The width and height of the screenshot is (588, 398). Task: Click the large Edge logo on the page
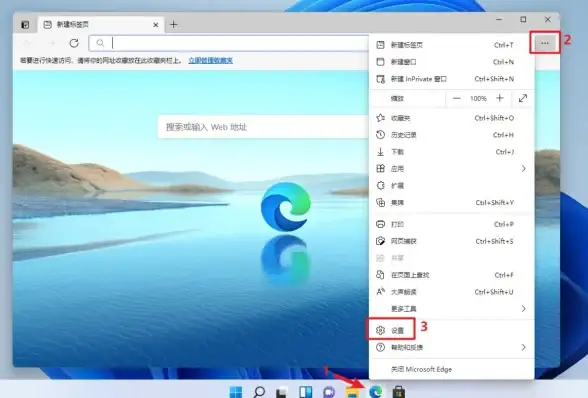[x=286, y=206]
